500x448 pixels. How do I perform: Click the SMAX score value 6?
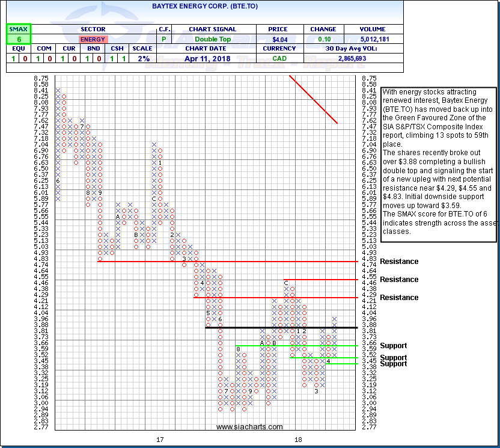[x=18, y=39]
